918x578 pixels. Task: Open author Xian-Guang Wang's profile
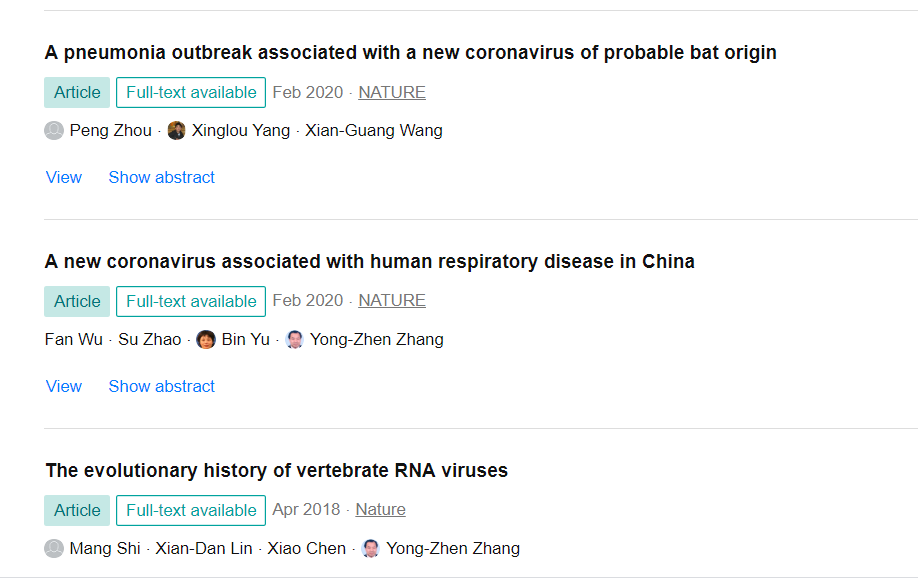[x=374, y=130]
